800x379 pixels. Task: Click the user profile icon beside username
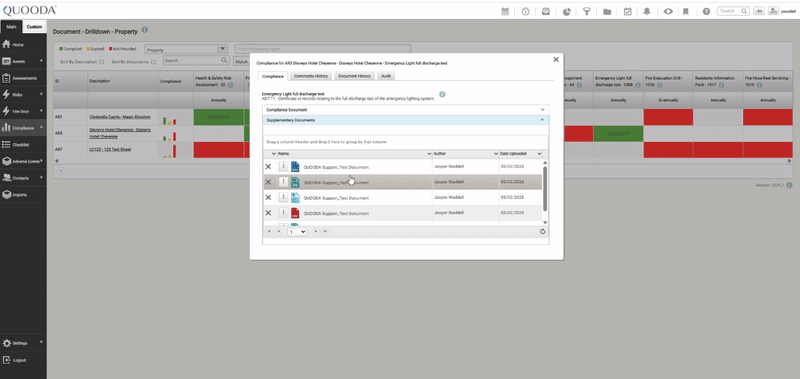point(773,11)
